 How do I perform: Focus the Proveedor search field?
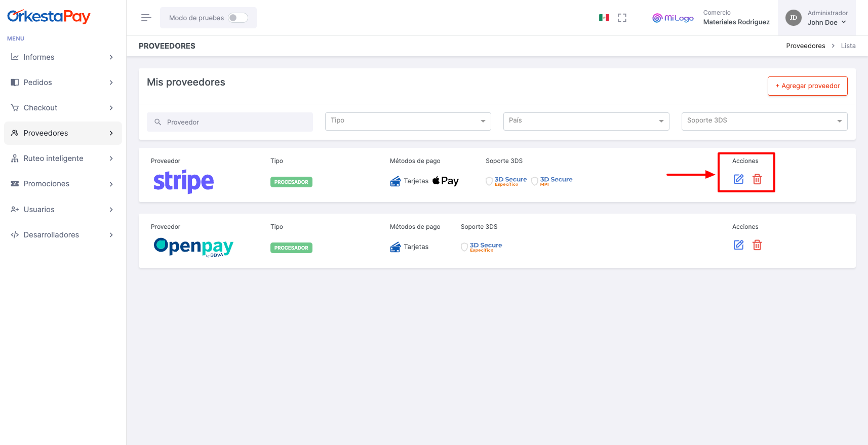coord(230,122)
